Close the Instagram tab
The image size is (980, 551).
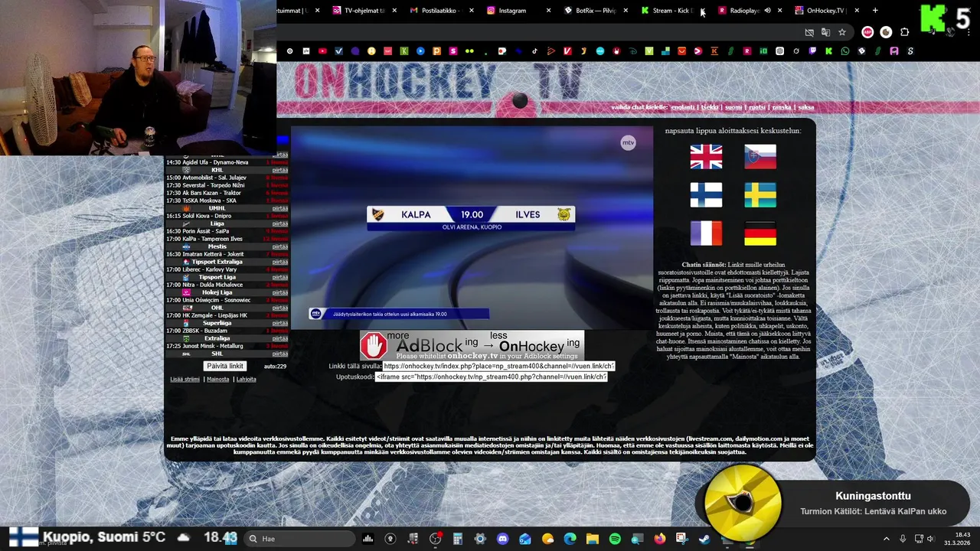[548, 11]
